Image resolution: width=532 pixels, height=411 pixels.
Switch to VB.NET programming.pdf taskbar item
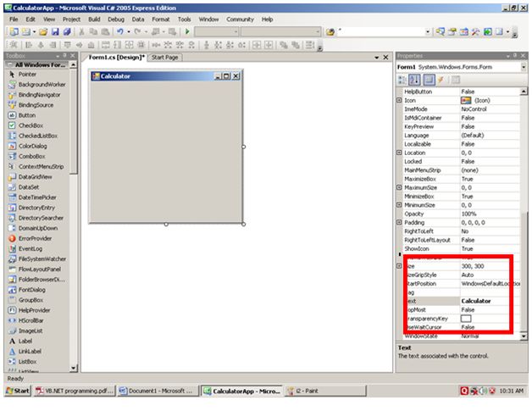point(75,391)
